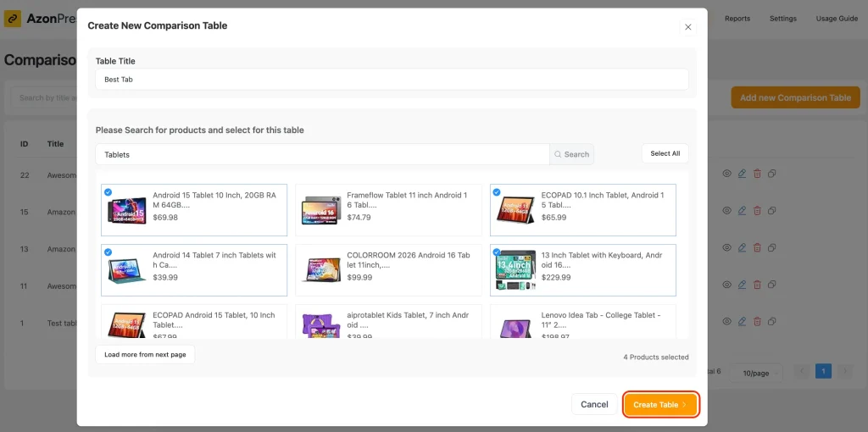Deselect the Android 14 Tablet 7 inch checkmark
Image resolution: width=868 pixels, height=432 pixels.
(x=108, y=252)
